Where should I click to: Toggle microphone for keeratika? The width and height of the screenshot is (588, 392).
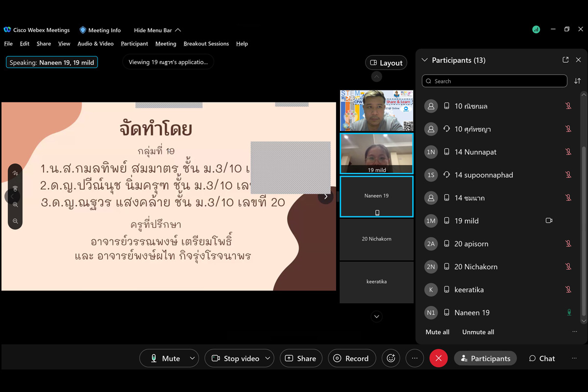(x=568, y=290)
